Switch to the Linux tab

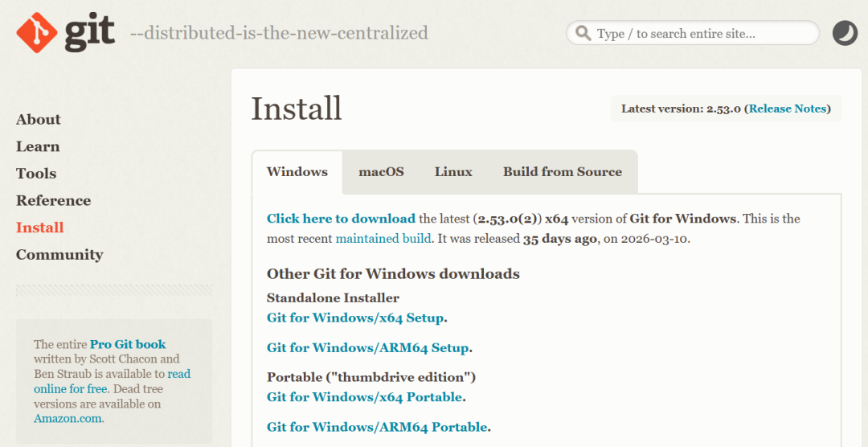(x=453, y=172)
